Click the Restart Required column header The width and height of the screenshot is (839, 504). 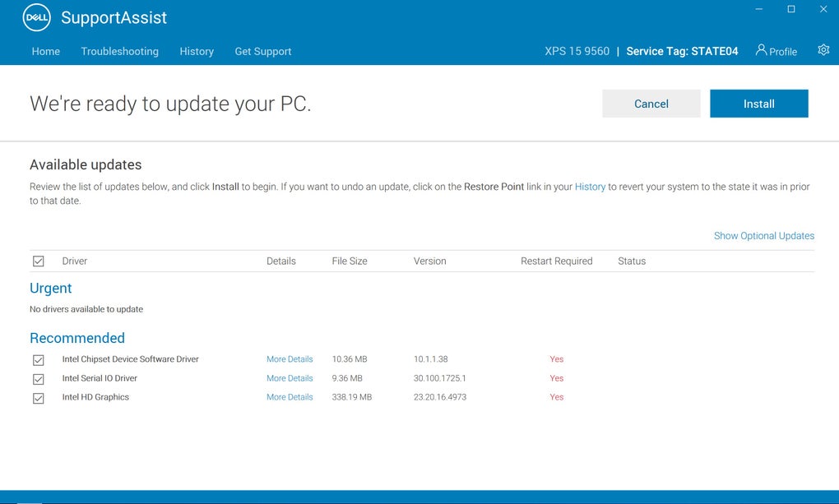coord(557,261)
